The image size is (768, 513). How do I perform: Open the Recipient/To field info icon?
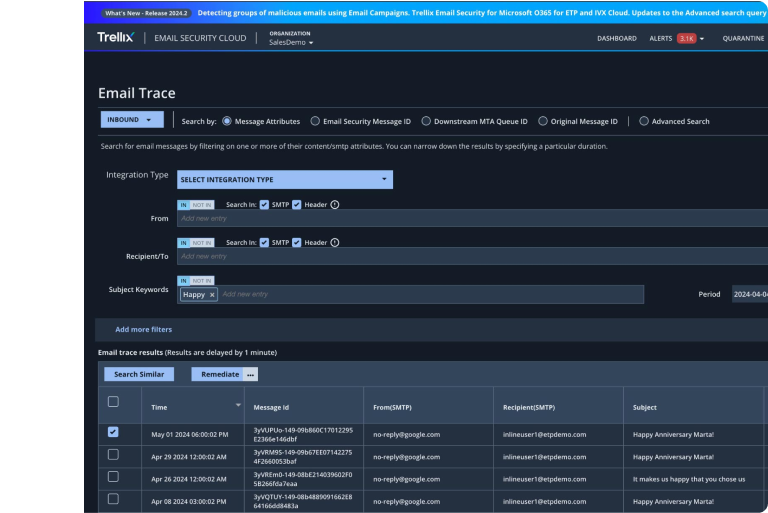[335, 243]
